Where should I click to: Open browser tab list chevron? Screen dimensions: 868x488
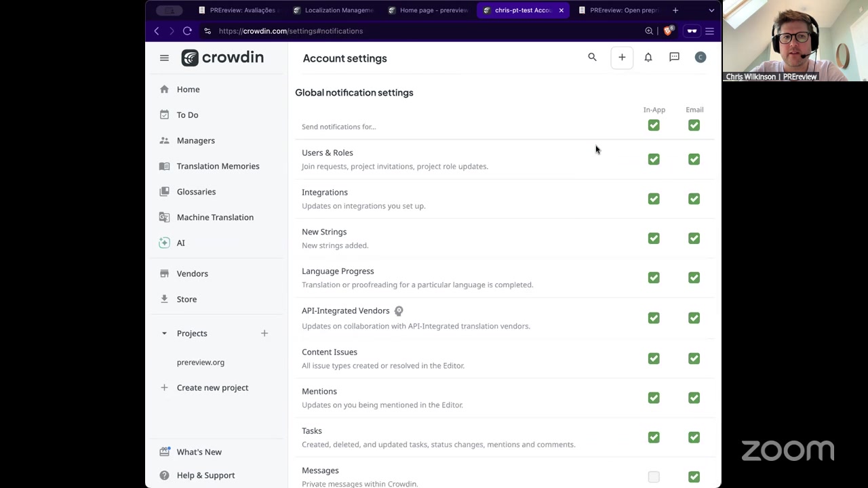click(x=711, y=10)
